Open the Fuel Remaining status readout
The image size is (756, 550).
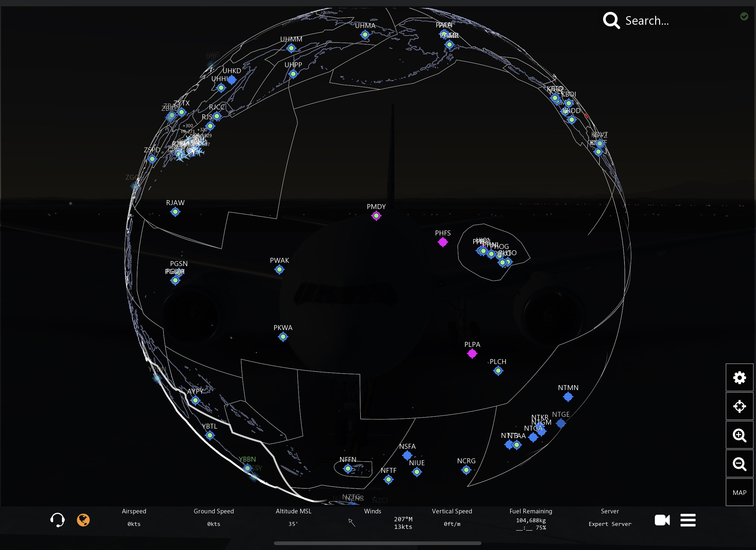tap(531, 519)
